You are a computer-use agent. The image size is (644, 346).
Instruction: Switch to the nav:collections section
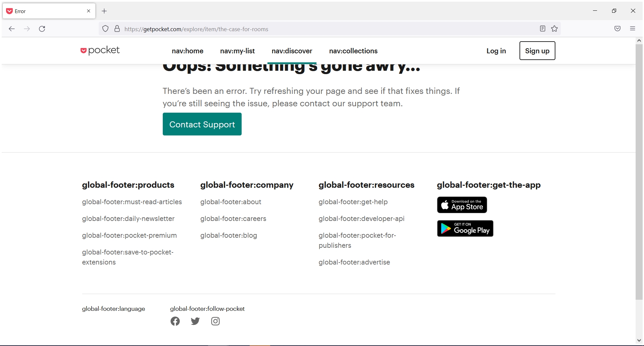[x=353, y=51]
